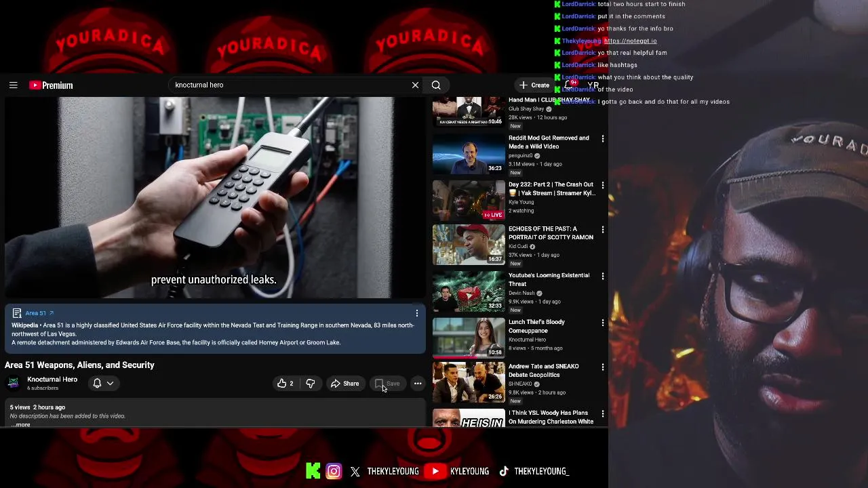868x488 pixels.
Task: Open Knocturnal Hero channel name link
Action: (x=52, y=380)
